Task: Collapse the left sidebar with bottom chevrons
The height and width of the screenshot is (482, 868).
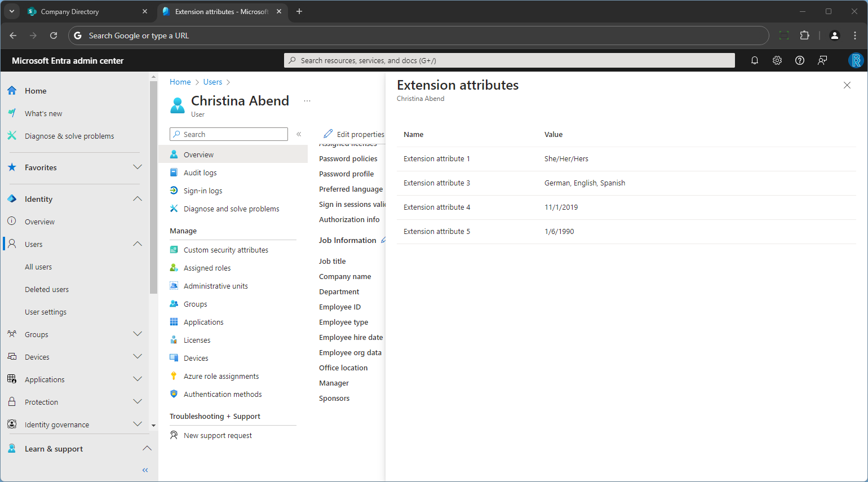Action: pyautogui.click(x=145, y=470)
